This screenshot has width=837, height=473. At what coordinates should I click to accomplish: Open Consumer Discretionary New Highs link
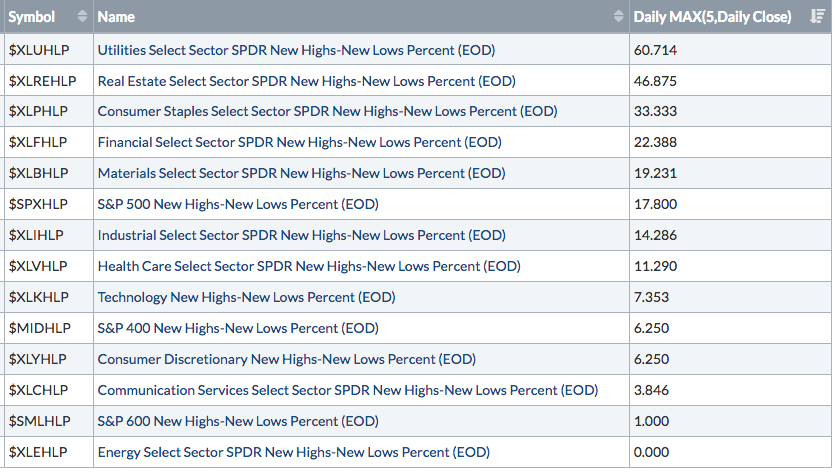pos(286,359)
